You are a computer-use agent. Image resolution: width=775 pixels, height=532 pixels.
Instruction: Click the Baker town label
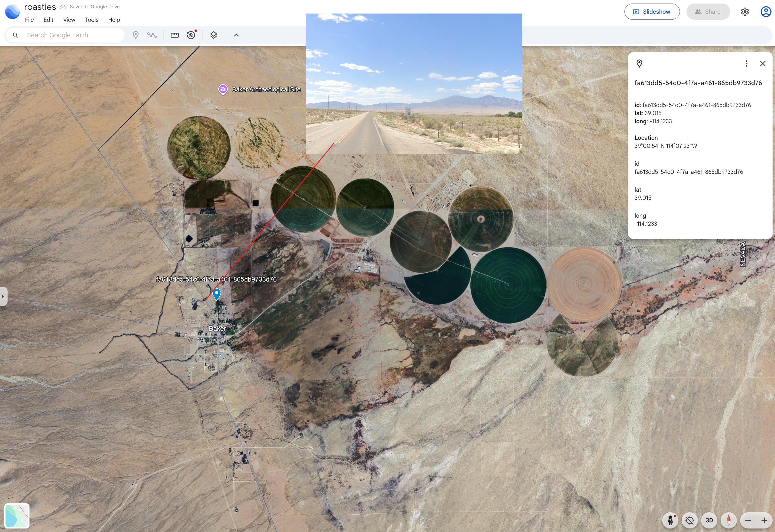point(217,328)
